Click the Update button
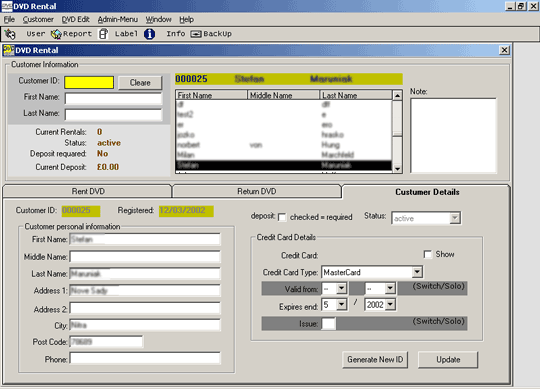Viewport: 540px width, 389px height. coord(448,360)
